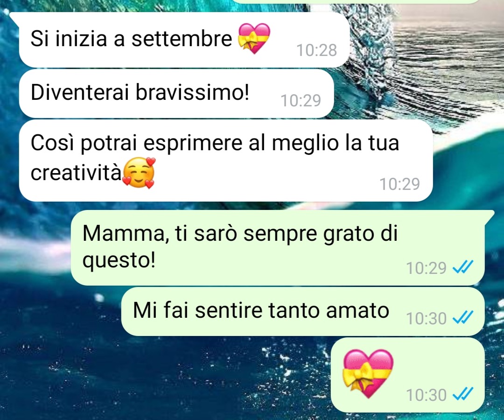Tap the smiling face with hearts emoji
Viewport: 504px width, 420px height.
[x=139, y=173]
